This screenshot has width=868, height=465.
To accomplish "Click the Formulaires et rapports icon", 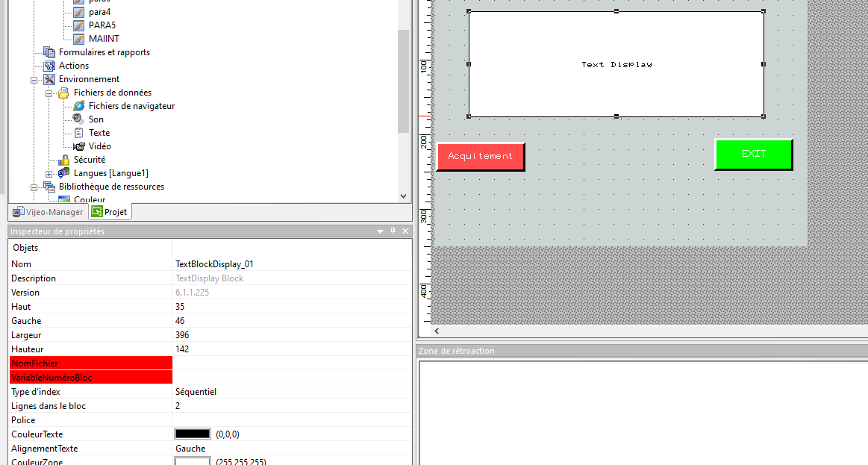I will pyautogui.click(x=49, y=52).
